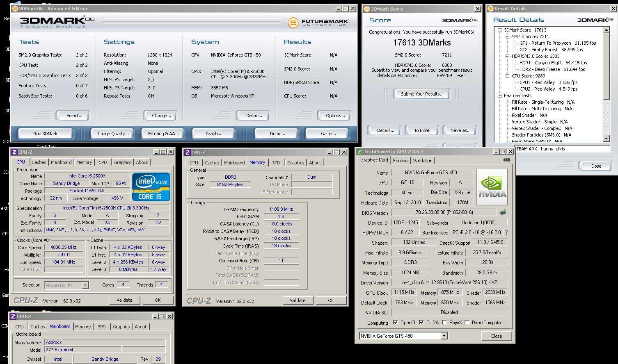Collapse the HDR/SM3.0 Score tree node
This screenshot has width=618, height=364.
[508, 56]
